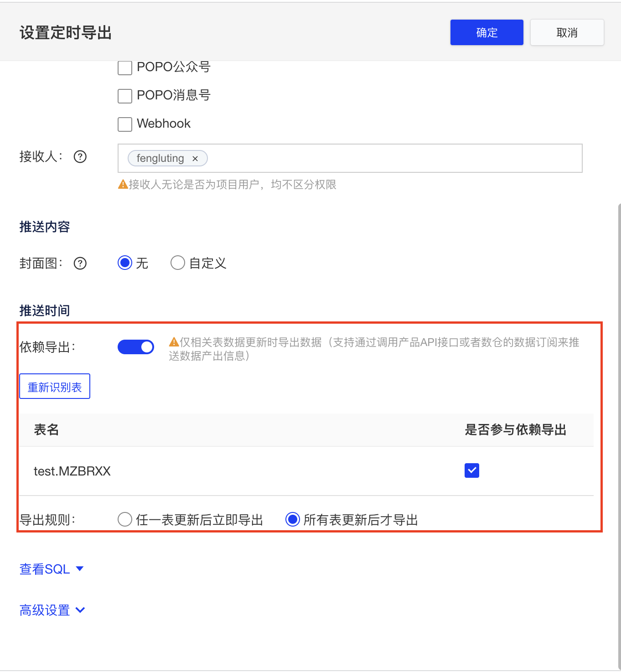
Task: Click the 取消 cancel button
Action: [x=566, y=32]
